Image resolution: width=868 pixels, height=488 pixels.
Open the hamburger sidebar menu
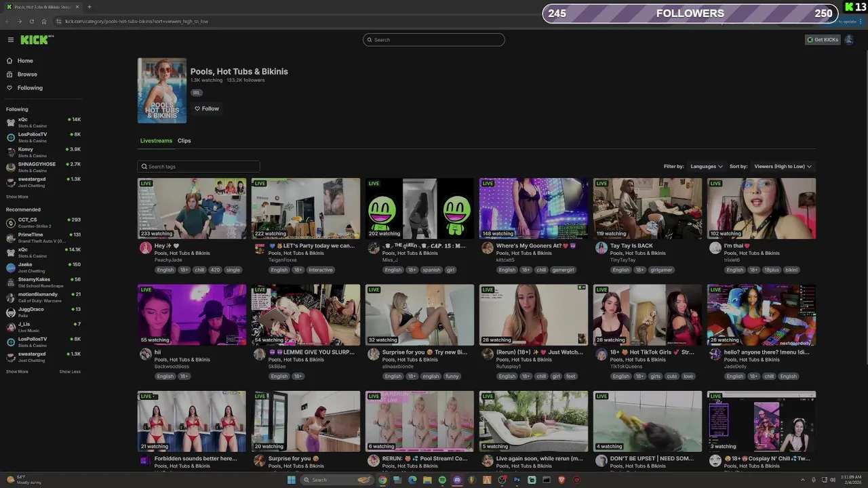coord(10,40)
